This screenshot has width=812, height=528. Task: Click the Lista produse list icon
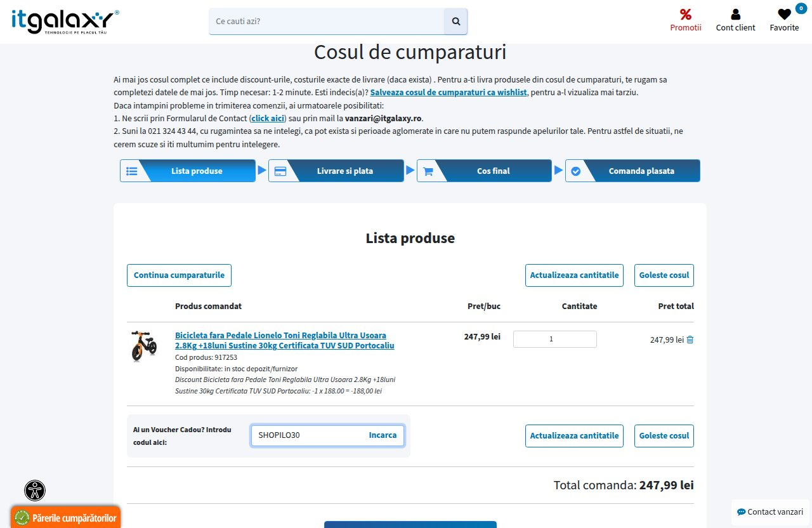(132, 171)
